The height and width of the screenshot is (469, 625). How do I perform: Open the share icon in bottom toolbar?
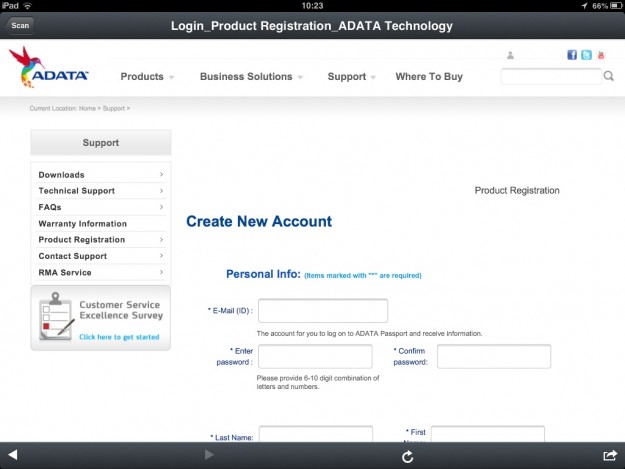609,456
